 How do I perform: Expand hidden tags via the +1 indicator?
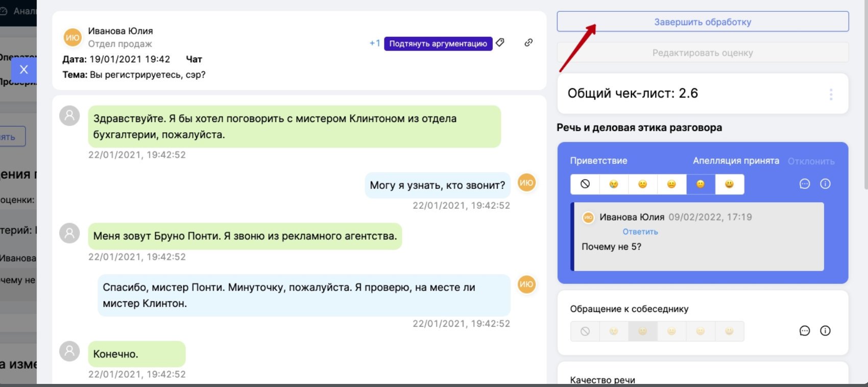pos(375,43)
